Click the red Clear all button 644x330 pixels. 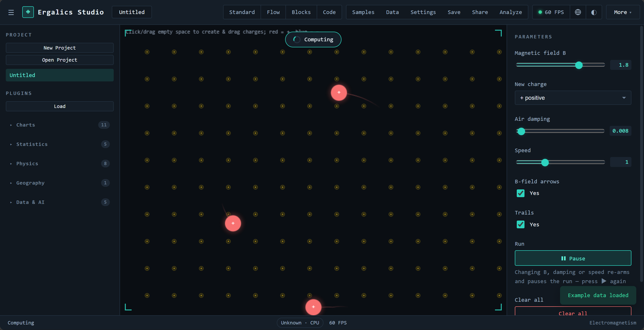pos(573,311)
